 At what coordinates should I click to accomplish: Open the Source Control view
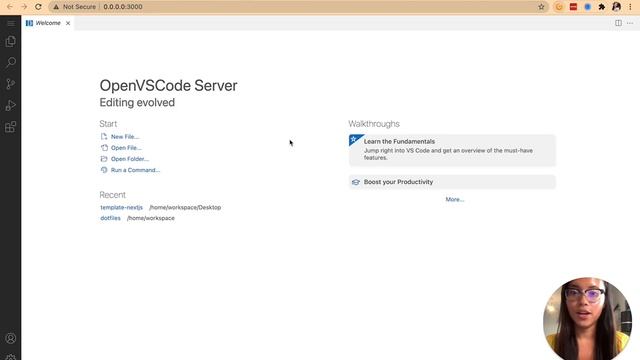click(x=11, y=84)
